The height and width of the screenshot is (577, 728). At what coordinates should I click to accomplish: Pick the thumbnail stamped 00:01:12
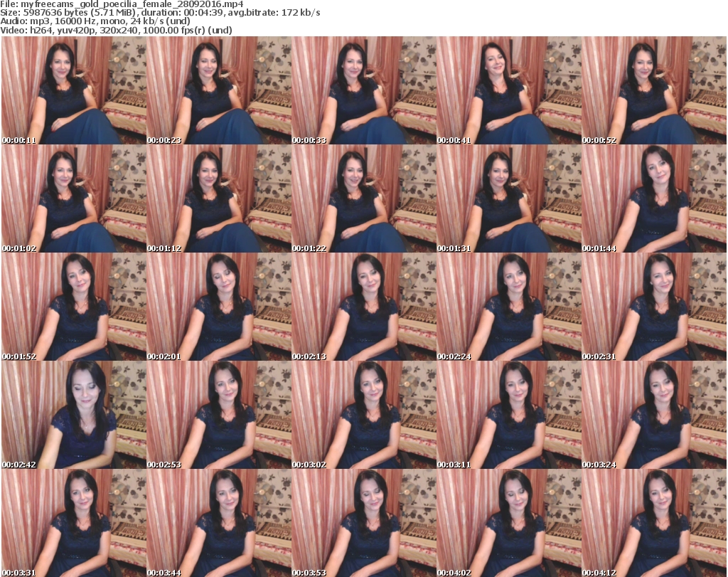pyautogui.click(x=219, y=198)
